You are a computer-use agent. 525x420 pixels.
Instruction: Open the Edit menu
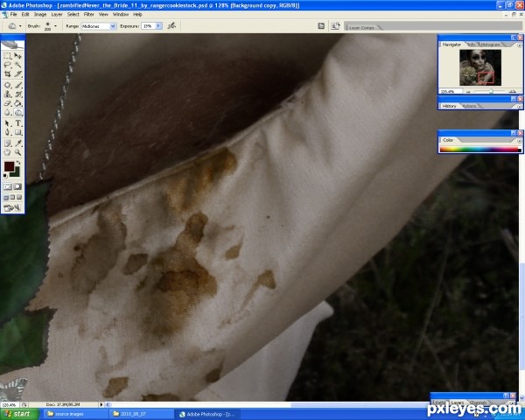pos(25,14)
